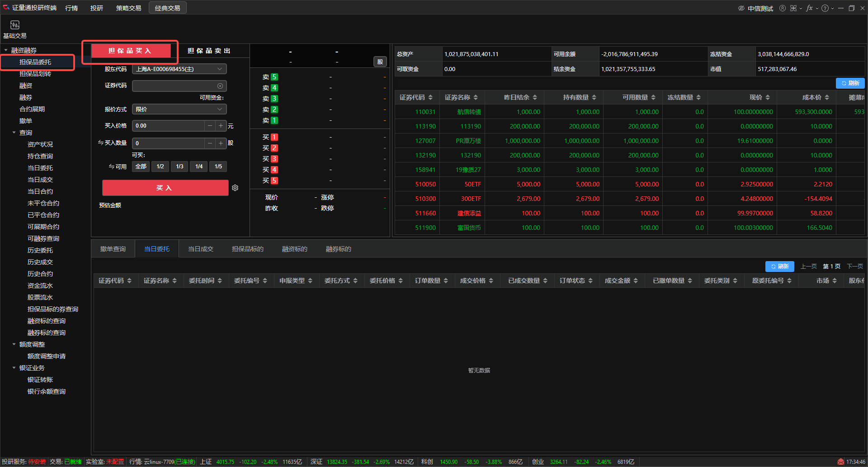Collapse the 查询 tree section
Image resolution: width=868 pixels, height=467 pixels.
14,133
